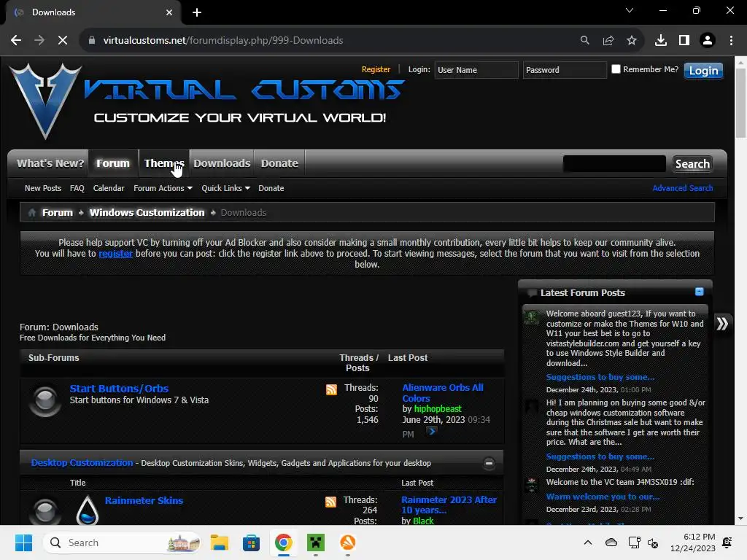Expand the Forum Actions dropdown
Viewport: 747px width, 560px height.
click(163, 188)
